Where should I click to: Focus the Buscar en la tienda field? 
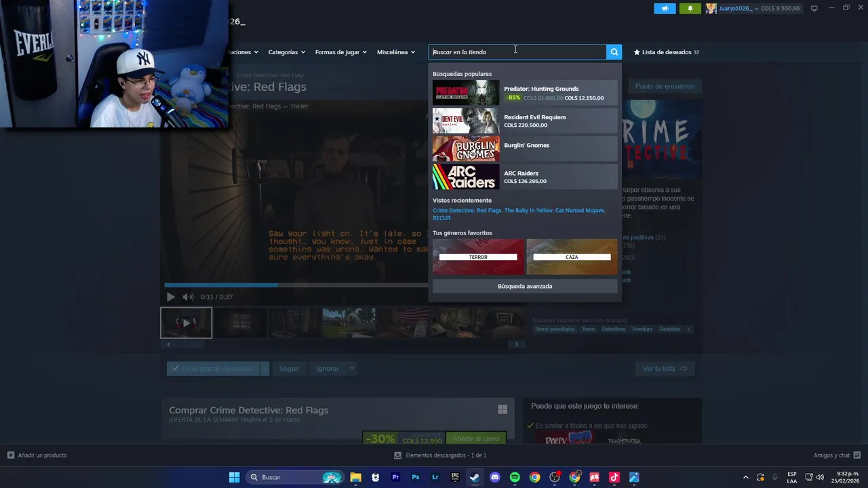517,52
